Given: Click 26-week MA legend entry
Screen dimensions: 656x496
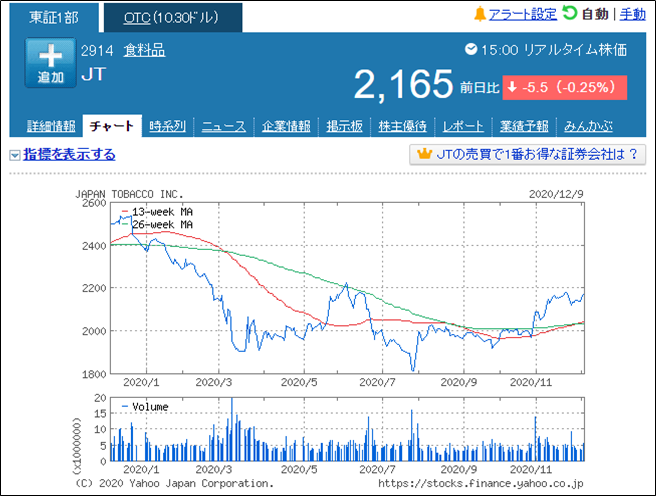Looking at the screenshot, I should (158, 225).
